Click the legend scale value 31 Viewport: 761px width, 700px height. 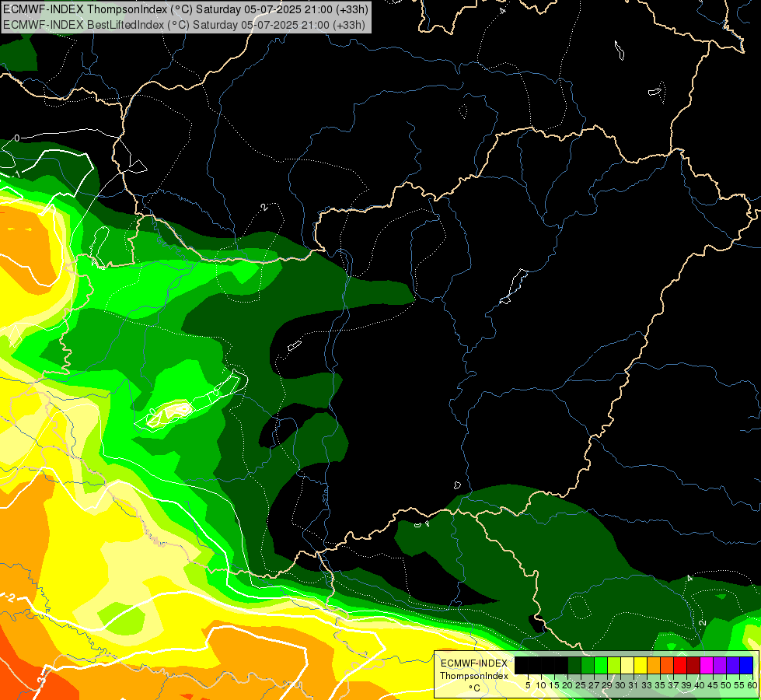[634, 685]
